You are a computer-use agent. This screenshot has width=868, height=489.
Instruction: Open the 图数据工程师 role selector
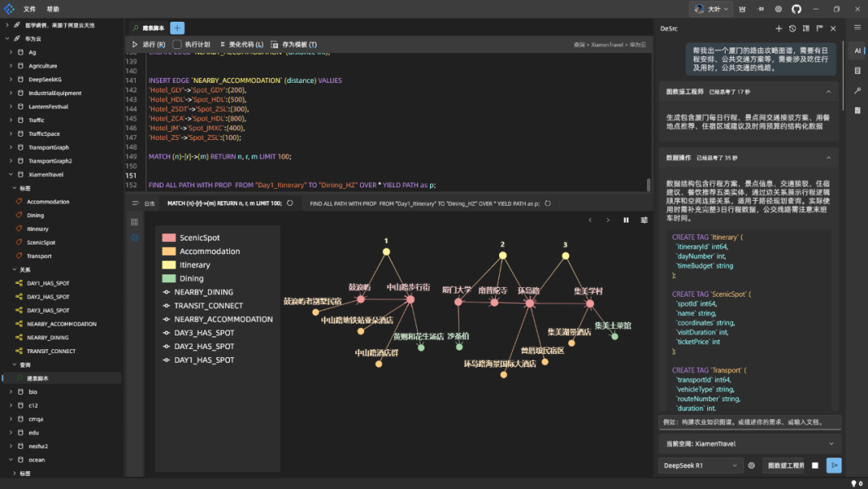coord(785,466)
